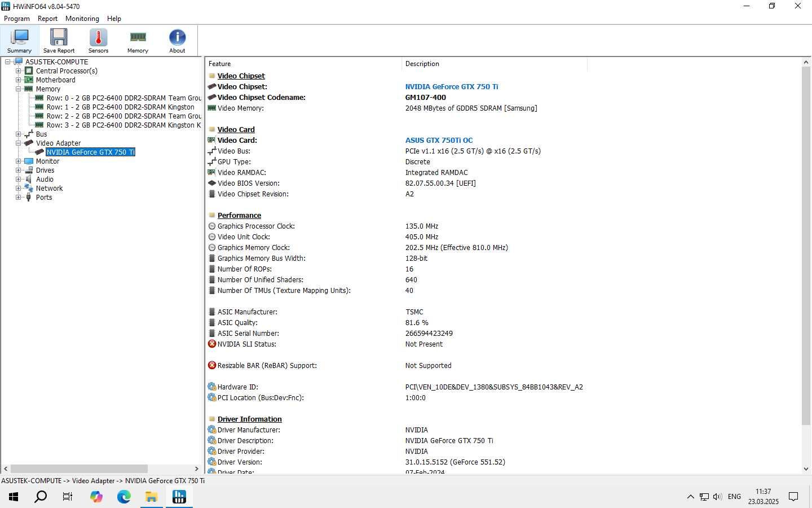Select Row: 2 Team Group memory module
This screenshot has width=812, height=508.
[x=124, y=116]
